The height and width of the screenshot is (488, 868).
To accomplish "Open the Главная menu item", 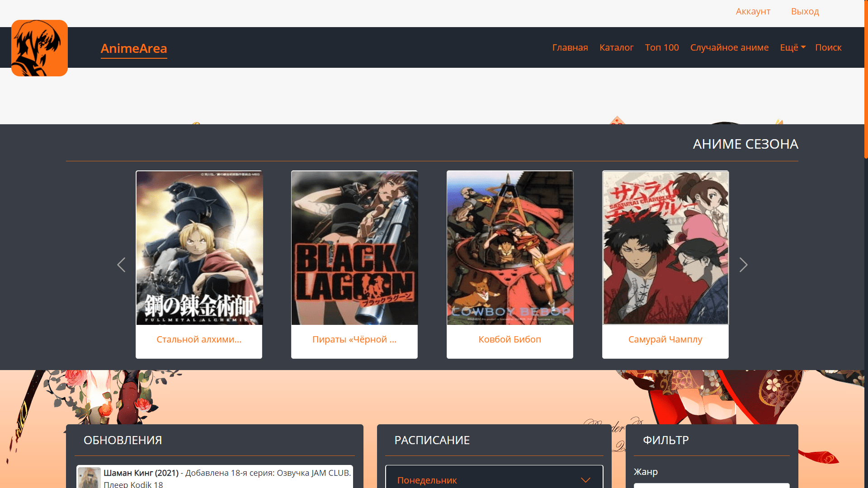I will tap(570, 47).
